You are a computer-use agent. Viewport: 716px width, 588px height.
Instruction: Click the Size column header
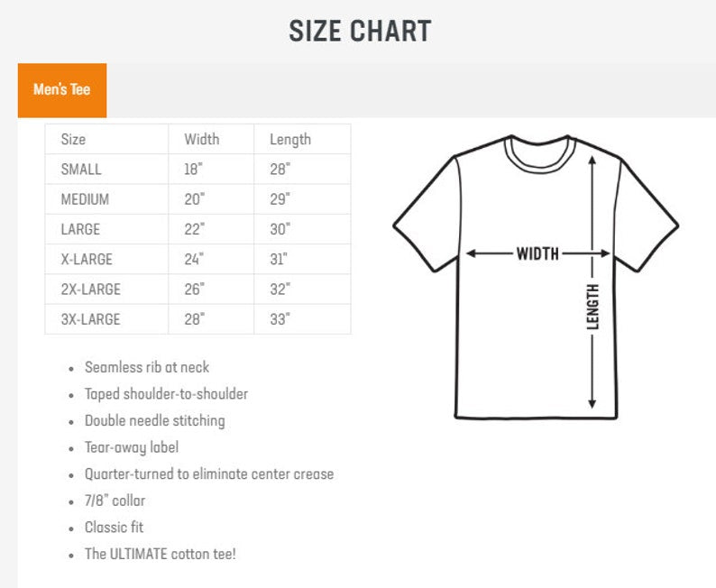pos(73,139)
